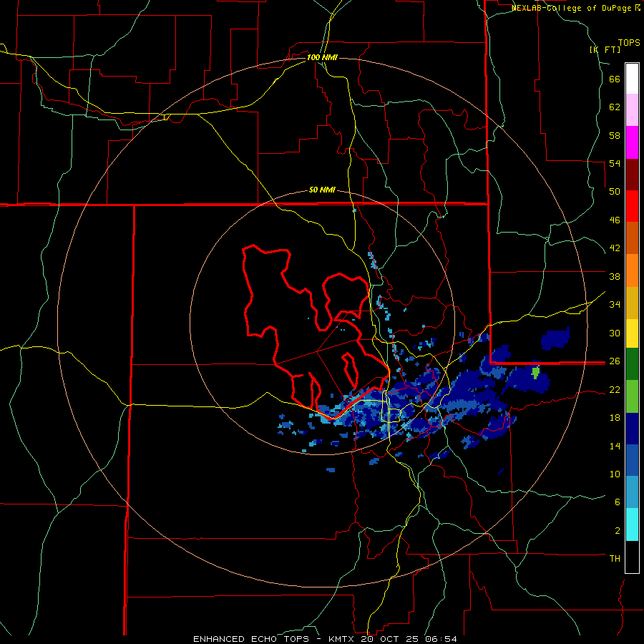The image size is (644, 644).
Task: Click the "66" legend value
Action: click(x=615, y=79)
